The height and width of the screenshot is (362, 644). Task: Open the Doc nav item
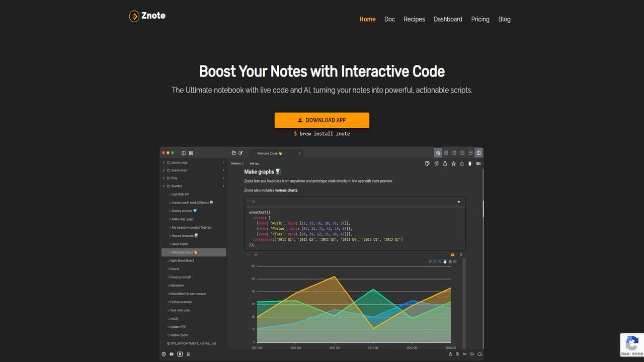click(x=389, y=19)
